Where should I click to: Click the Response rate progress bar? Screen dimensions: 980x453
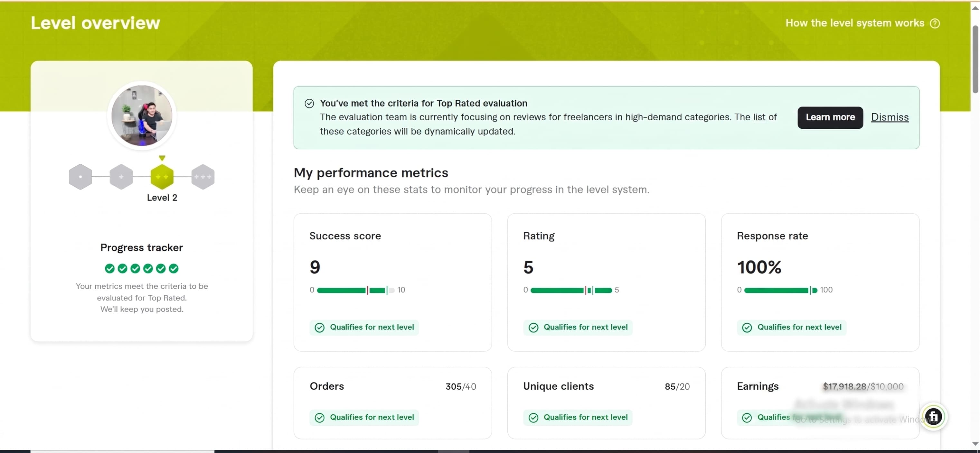pyautogui.click(x=781, y=290)
